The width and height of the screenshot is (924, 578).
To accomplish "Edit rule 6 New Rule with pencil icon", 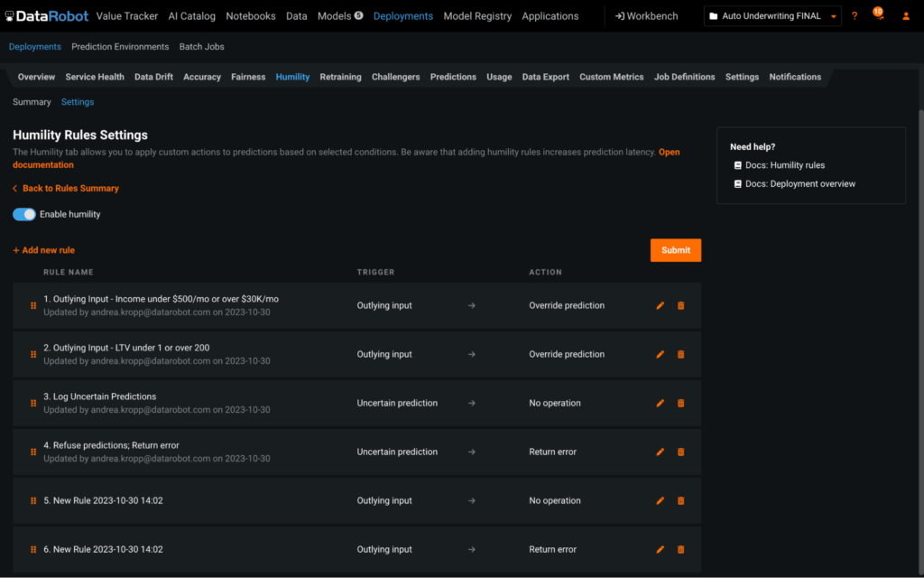I will (660, 550).
